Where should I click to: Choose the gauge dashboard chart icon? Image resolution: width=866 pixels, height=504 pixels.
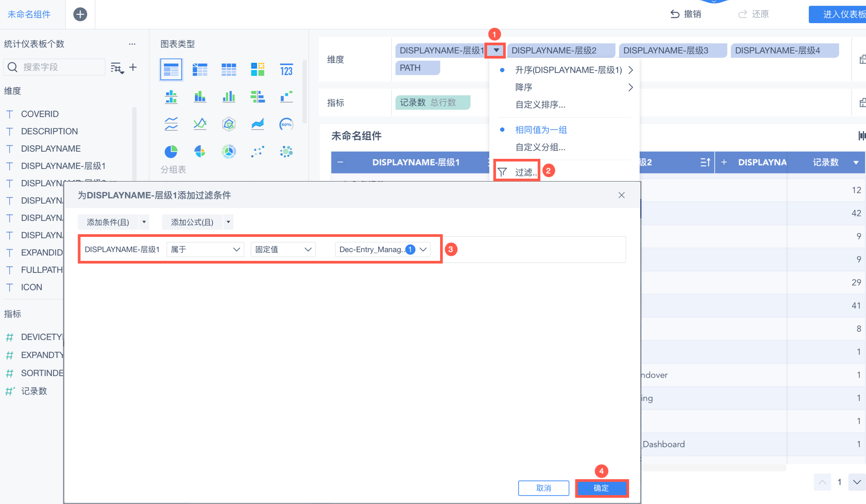pos(286,124)
